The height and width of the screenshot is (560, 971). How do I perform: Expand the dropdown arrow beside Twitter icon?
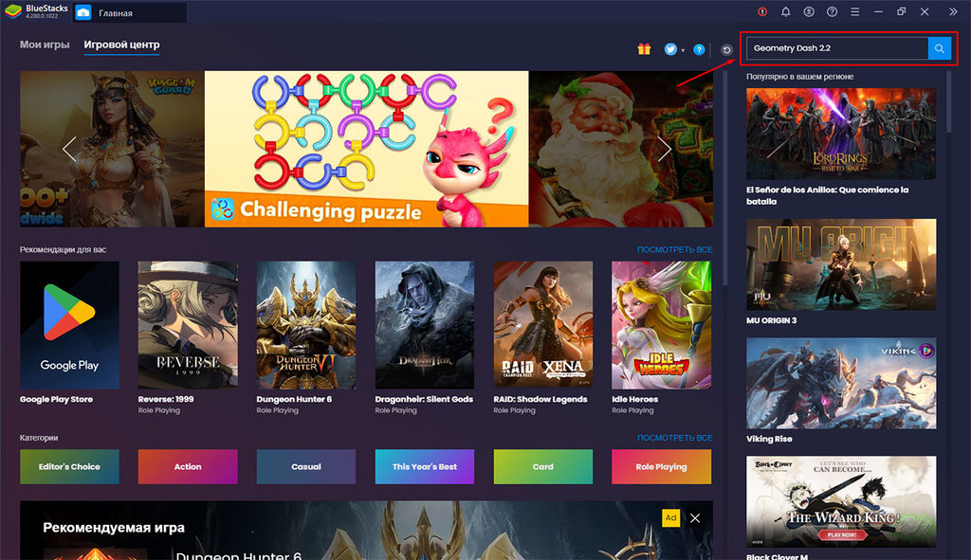point(683,50)
